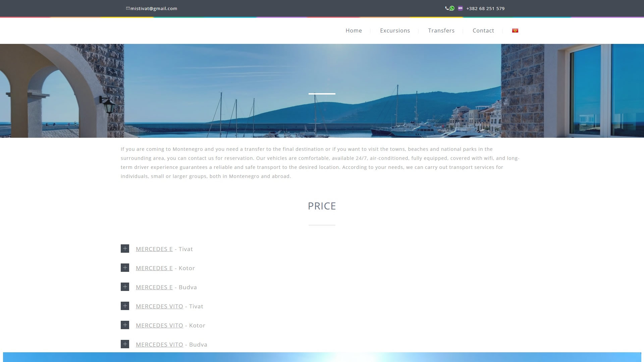Viewport: 644px width, 362px height.
Task: Switch language via the Montenegro flag icon
Action: (515, 31)
